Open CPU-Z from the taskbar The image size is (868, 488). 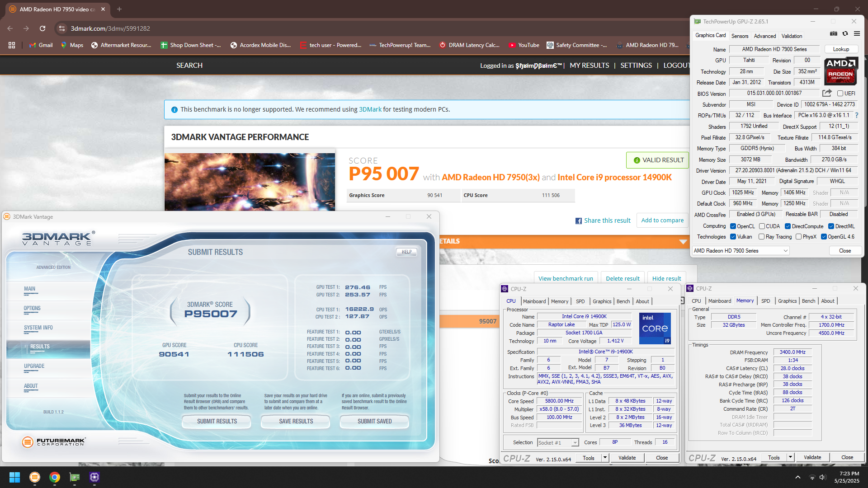[94, 477]
